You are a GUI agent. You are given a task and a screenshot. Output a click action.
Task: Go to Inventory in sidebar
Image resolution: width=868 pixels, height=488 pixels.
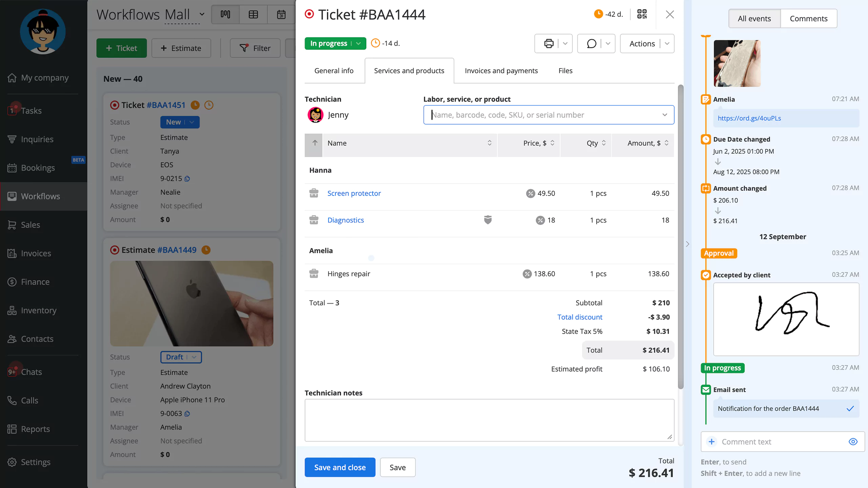click(x=39, y=310)
